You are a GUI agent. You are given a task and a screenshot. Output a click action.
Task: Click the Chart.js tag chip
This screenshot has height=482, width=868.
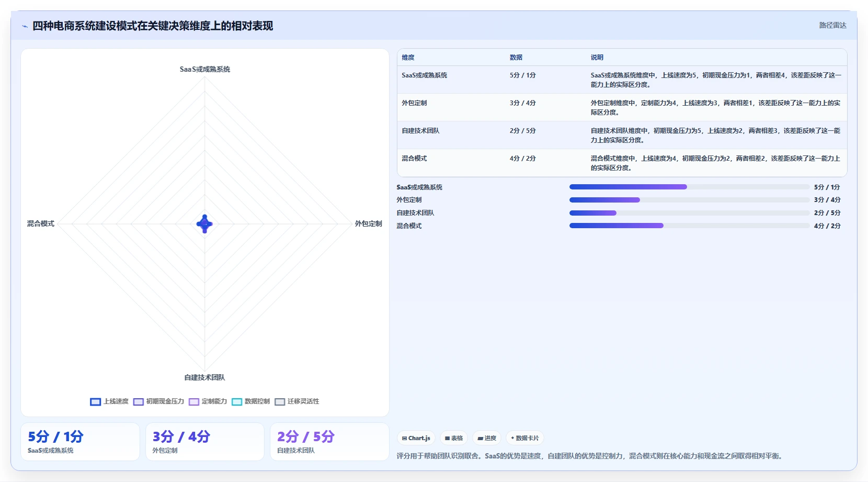coord(416,438)
